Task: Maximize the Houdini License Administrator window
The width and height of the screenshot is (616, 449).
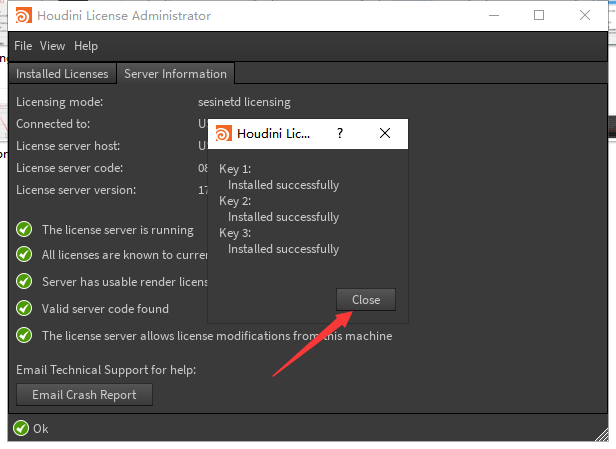Action: pos(539,16)
